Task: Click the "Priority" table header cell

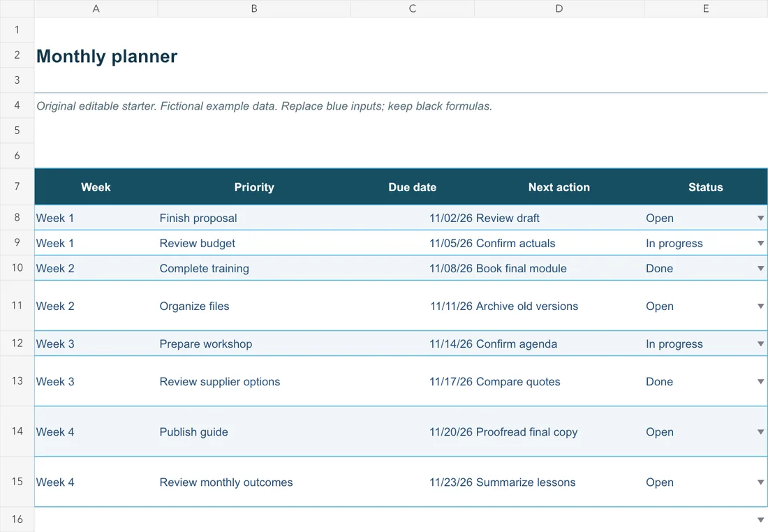Action: (x=254, y=187)
